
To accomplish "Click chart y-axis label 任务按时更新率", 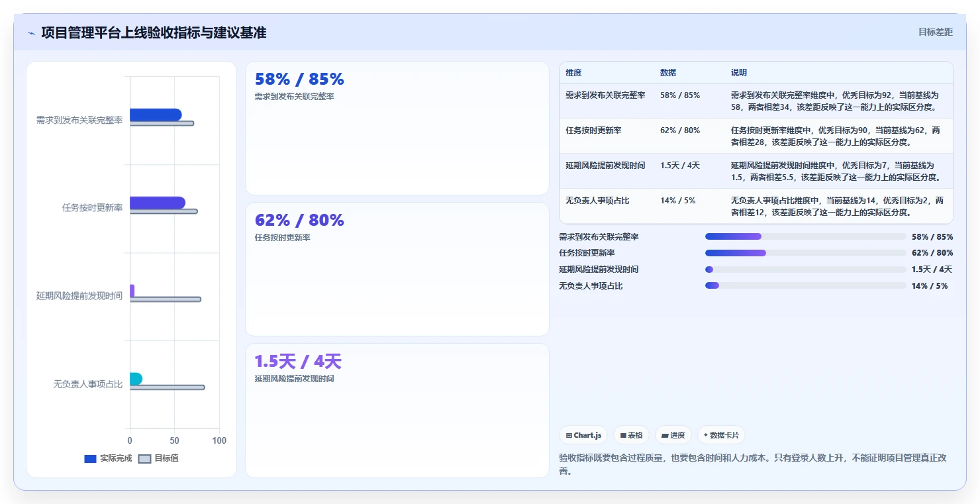I will (x=93, y=208).
